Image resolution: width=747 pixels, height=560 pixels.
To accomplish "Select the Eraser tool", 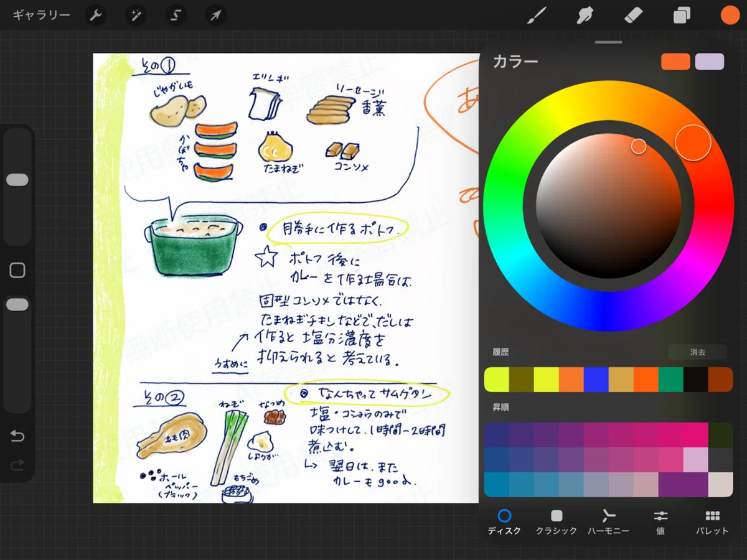I will [x=632, y=15].
